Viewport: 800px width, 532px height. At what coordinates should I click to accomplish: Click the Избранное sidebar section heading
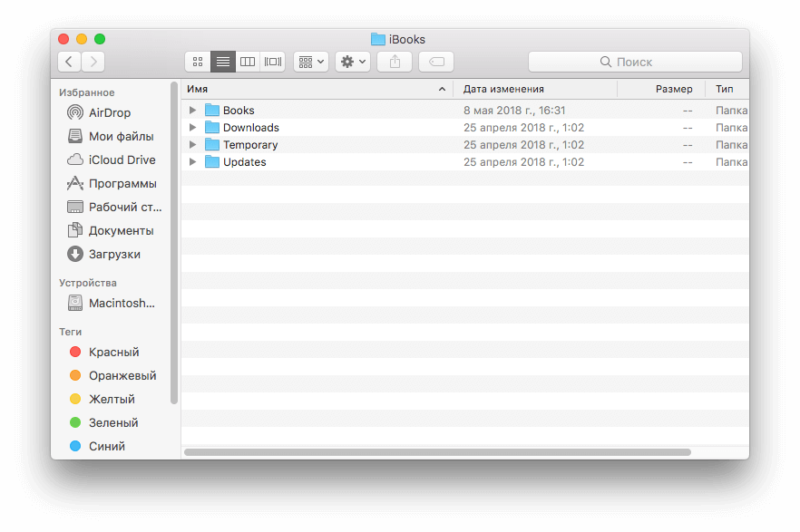click(x=87, y=92)
